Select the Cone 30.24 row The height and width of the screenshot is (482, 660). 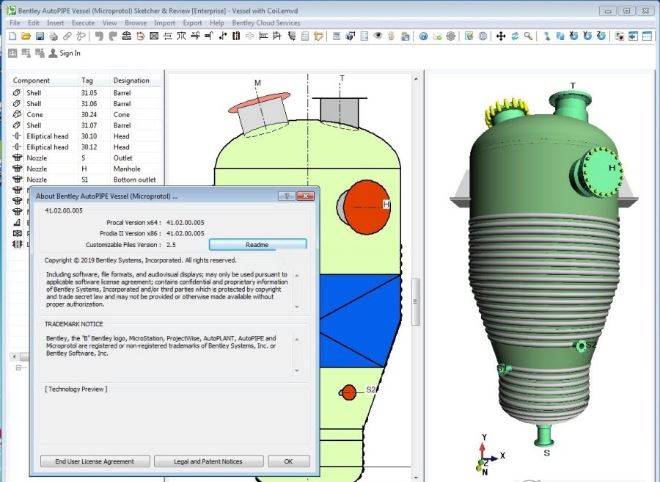[85, 115]
